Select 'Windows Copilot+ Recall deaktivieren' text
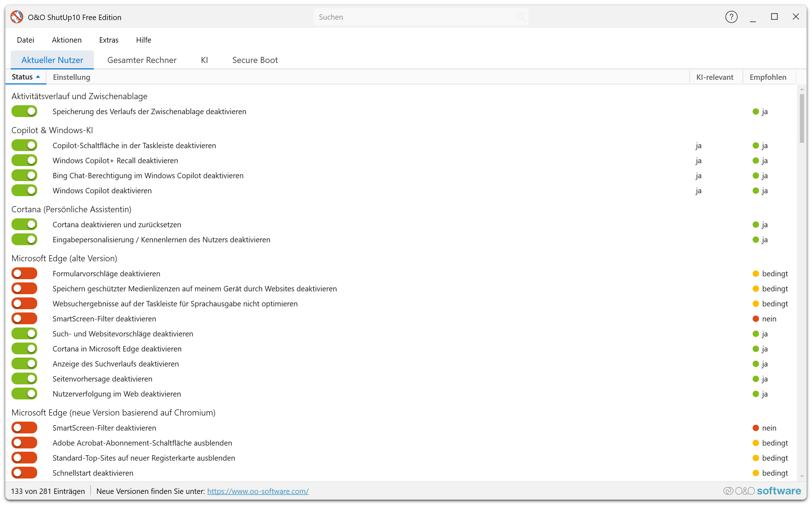The height and width of the screenshot is (505, 812). tap(115, 160)
